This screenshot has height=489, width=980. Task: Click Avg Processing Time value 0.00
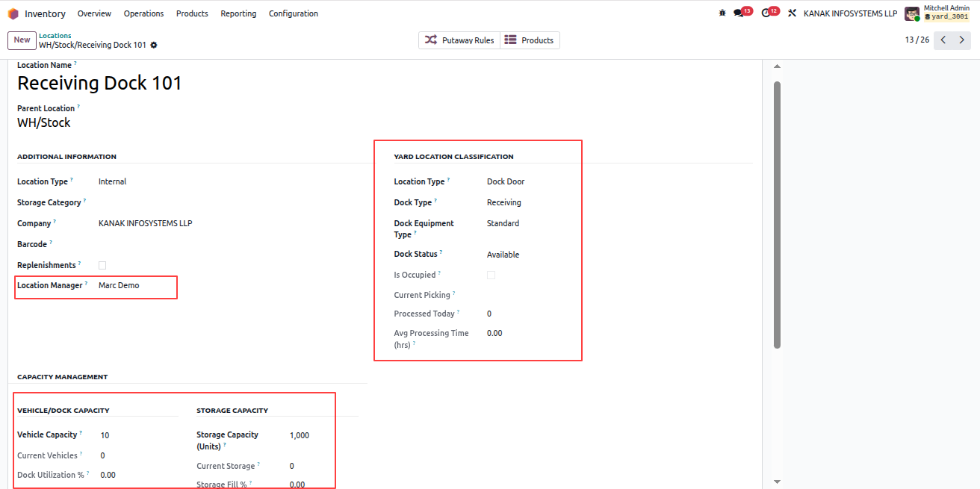tap(494, 333)
